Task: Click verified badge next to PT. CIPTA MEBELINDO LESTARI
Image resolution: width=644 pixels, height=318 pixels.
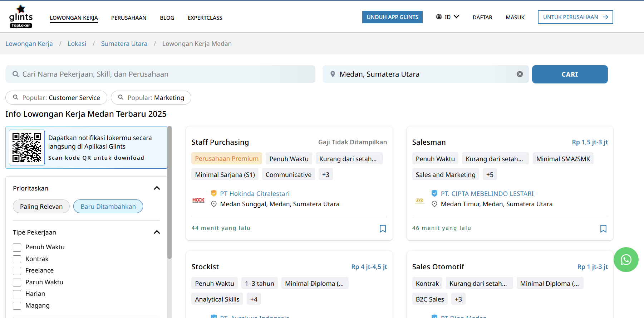Action: 434,193
